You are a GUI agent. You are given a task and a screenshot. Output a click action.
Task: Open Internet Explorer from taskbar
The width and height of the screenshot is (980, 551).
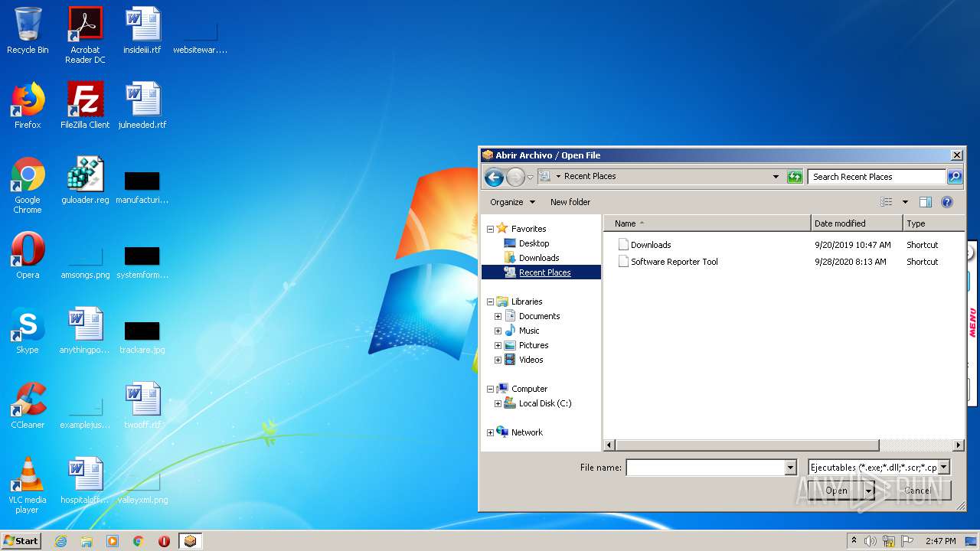coord(60,541)
